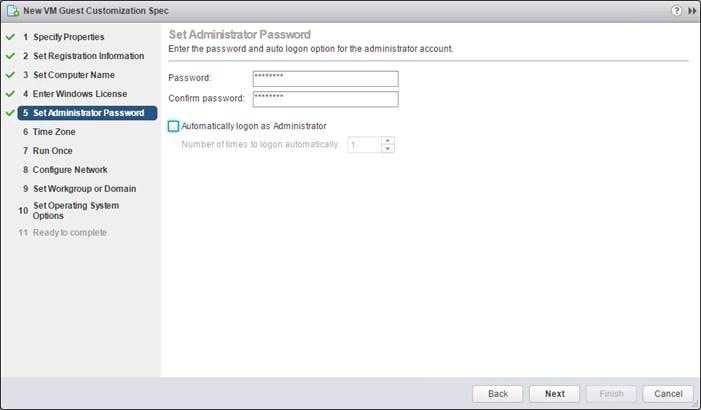This screenshot has height=410, width=701.
Task: Click the Back button
Action: [x=498, y=393]
